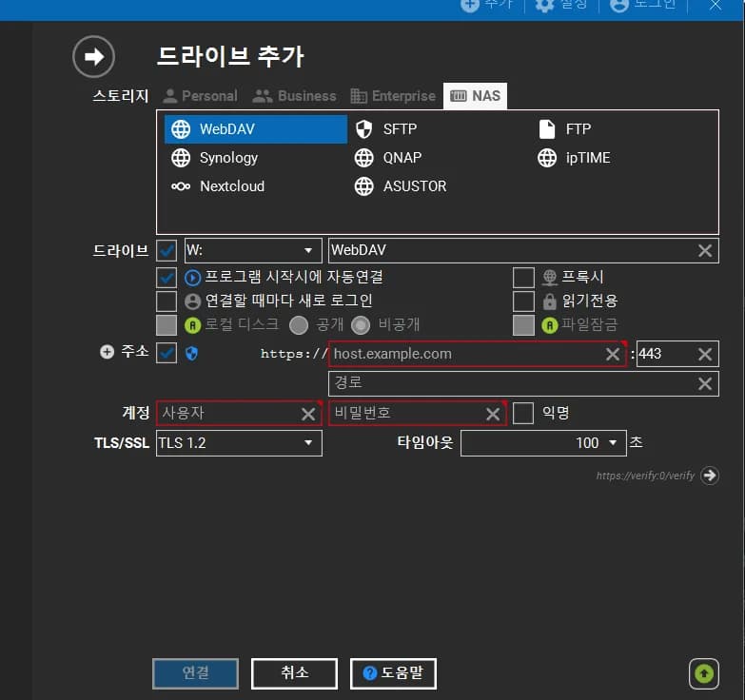
Task: Click the proxy globe icon
Action: [x=550, y=278]
